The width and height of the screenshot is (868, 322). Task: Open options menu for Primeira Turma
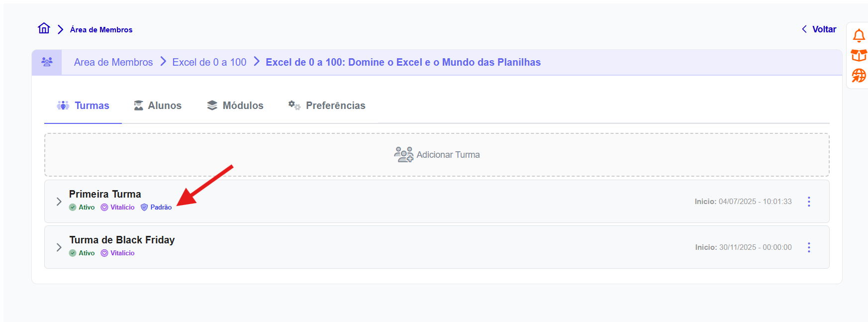coord(809,202)
